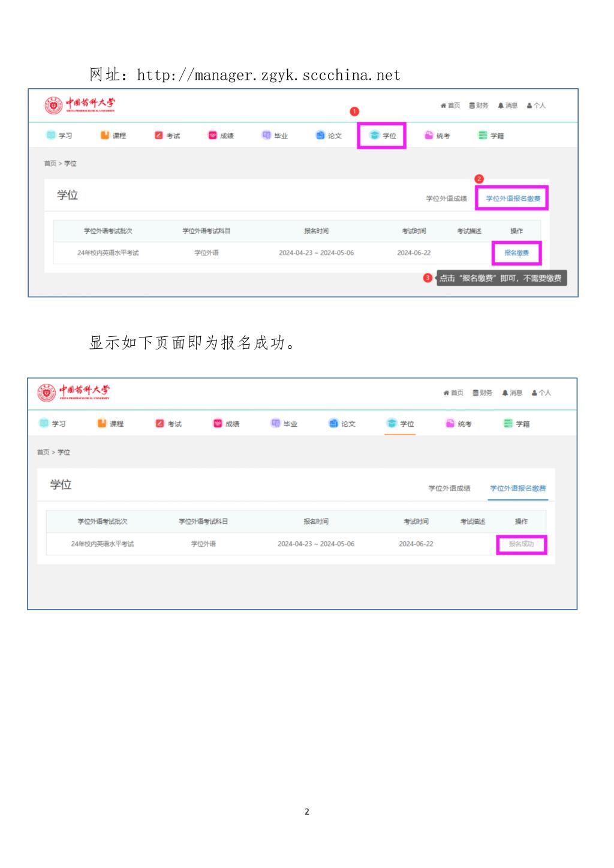This screenshot has width=614, height=868.
Task: Click the 个人 profile icon in the upper screenshot
Action: (x=529, y=106)
